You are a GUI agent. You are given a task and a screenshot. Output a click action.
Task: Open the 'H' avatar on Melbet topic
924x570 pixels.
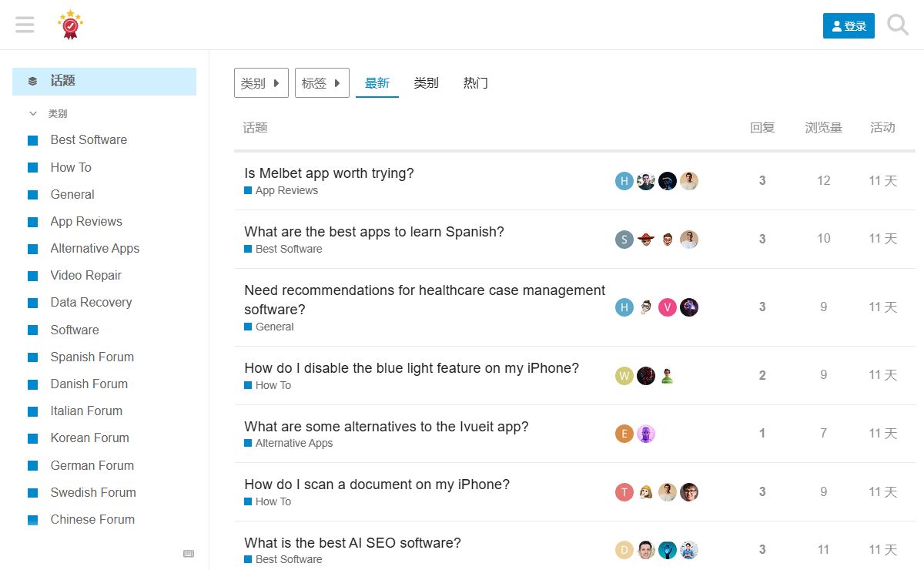coord(624,181)
